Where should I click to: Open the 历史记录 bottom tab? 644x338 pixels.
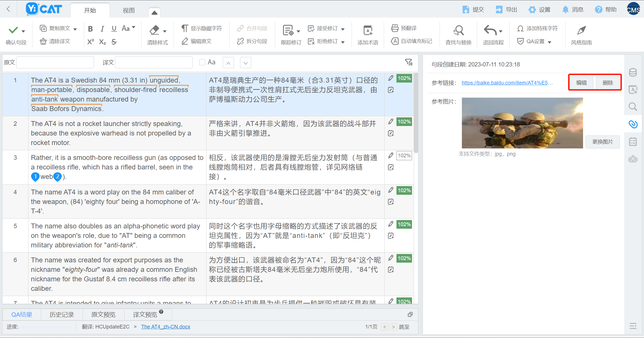coord(62,315)
